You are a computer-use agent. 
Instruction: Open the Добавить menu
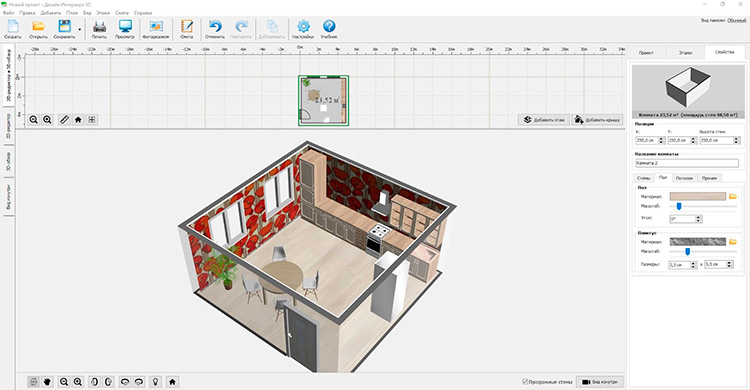(x=51, y=13)
